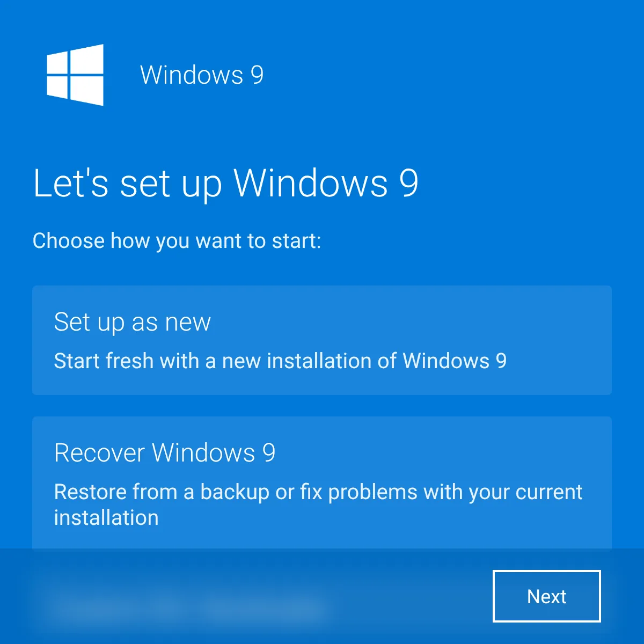Click "Windows 9" ending the start fresh description

pos(455,361)
